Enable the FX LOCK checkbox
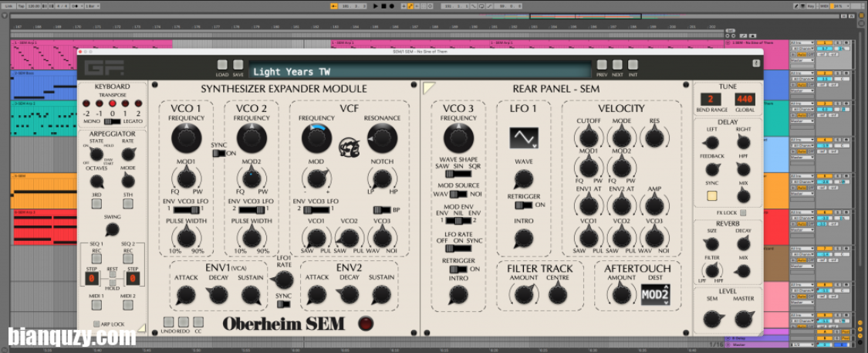Viewport: 868px width, 353px height. click(x=743, y=212)
